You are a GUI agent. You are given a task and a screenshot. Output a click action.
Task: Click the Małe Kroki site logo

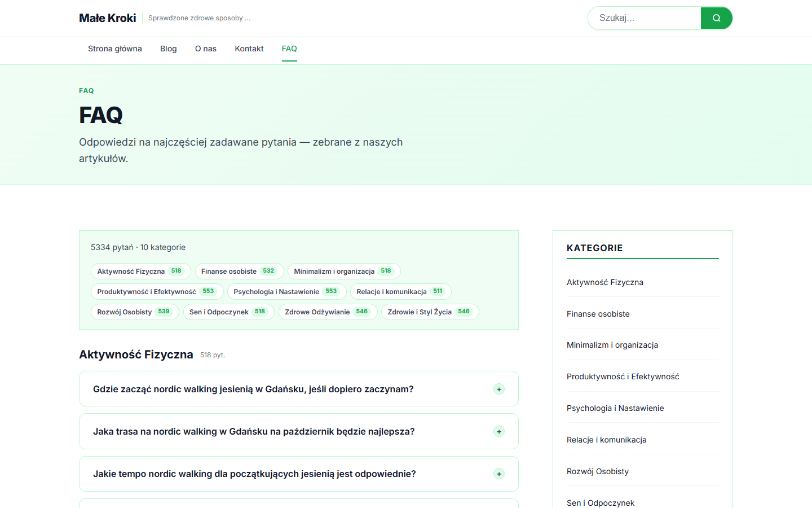(108, 18)
